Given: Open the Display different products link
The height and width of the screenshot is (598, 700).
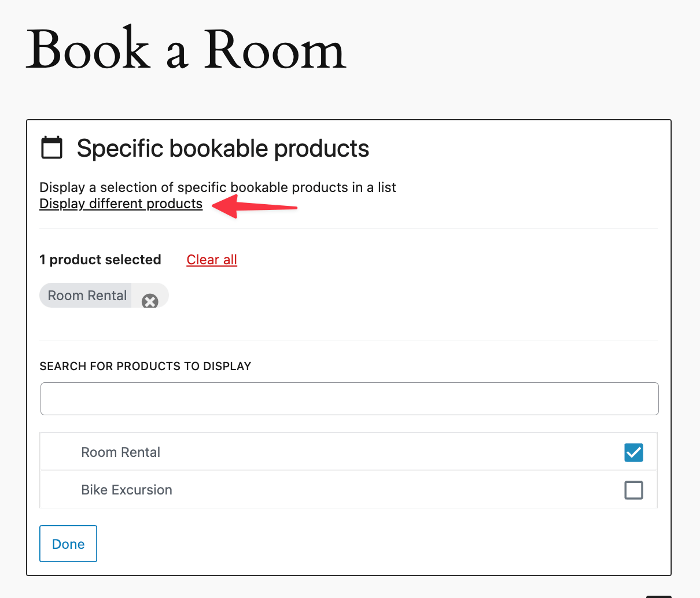Looking at the screenshot, I should point(120,204).
